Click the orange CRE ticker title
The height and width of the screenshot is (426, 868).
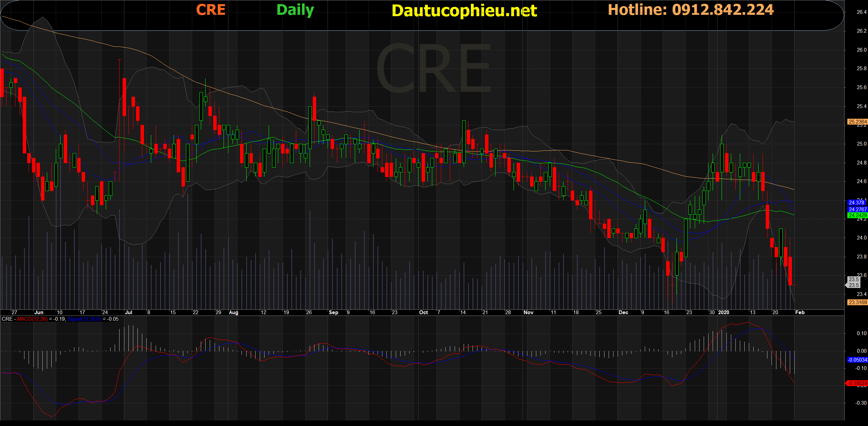click(x=211, y=10)
